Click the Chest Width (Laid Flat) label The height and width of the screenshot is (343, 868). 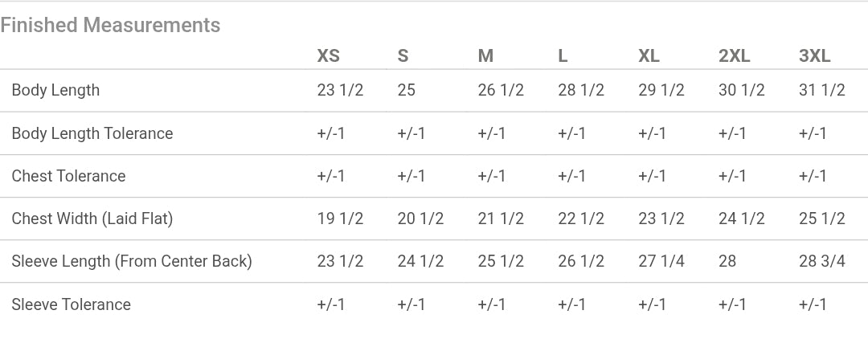tap(92, 218)
